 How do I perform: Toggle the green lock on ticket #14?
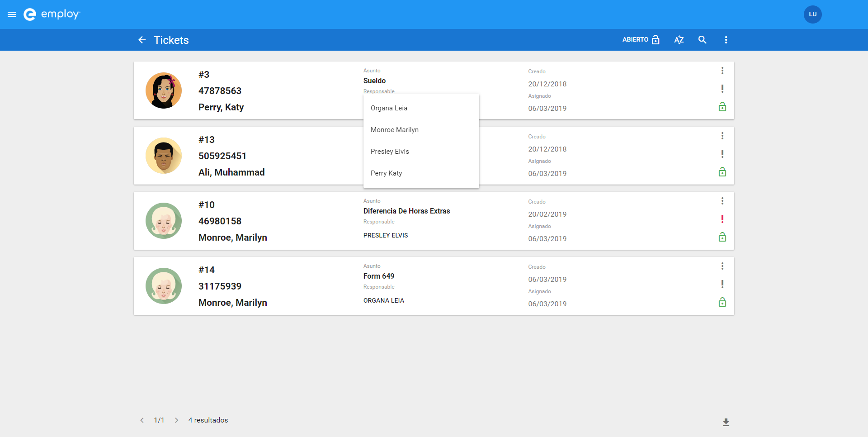point(722,302)
